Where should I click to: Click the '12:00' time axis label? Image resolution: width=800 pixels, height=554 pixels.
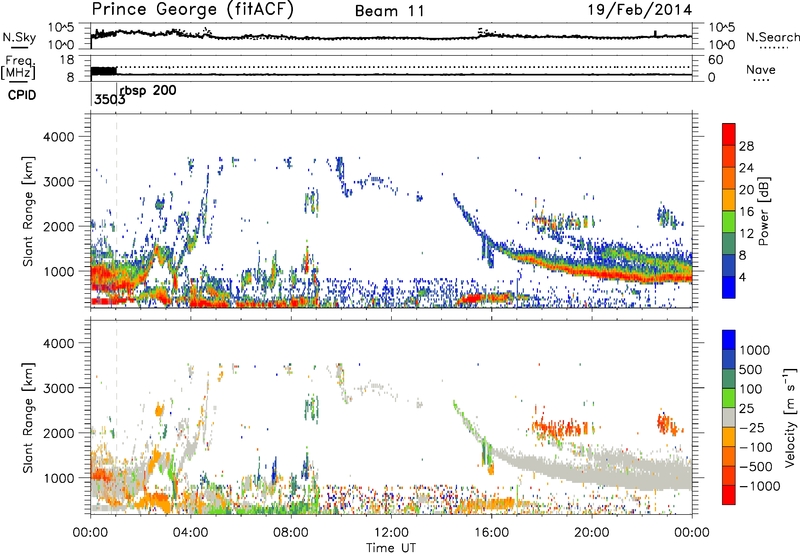pyautogui.click(x=391, y=532)
